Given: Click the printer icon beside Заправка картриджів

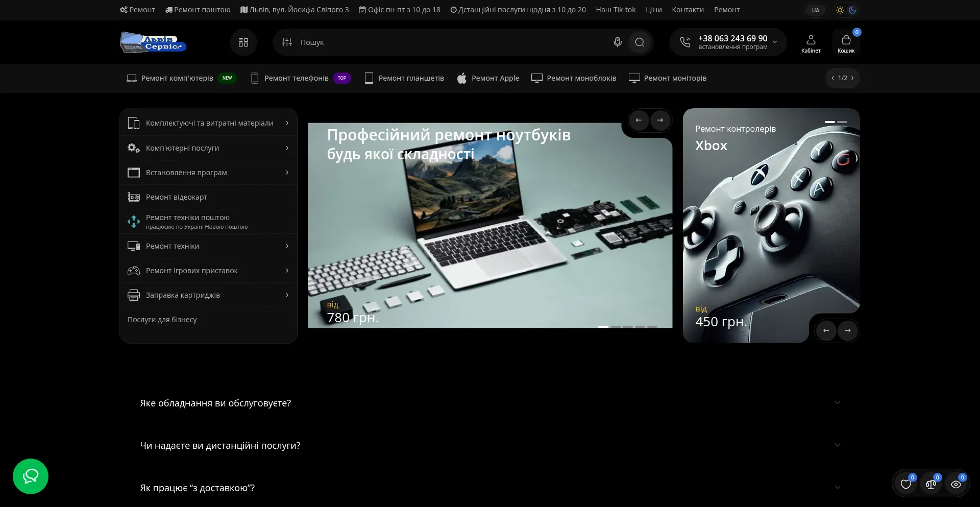Looking at the screenshot, I should (134, 295).
